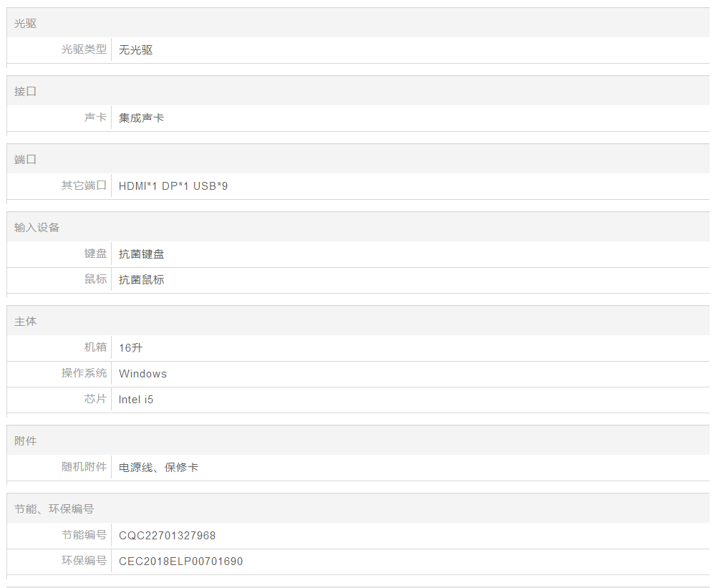The width and height of the screenshot is (721, 588).
Task: Select the 抗菌键盘 value
Action: [142, 254]
